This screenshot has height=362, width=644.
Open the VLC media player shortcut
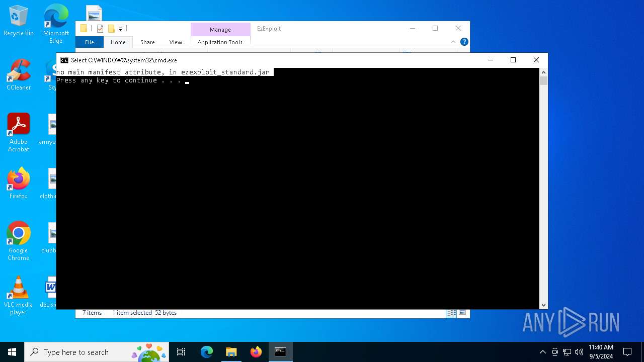pos(19,296)
